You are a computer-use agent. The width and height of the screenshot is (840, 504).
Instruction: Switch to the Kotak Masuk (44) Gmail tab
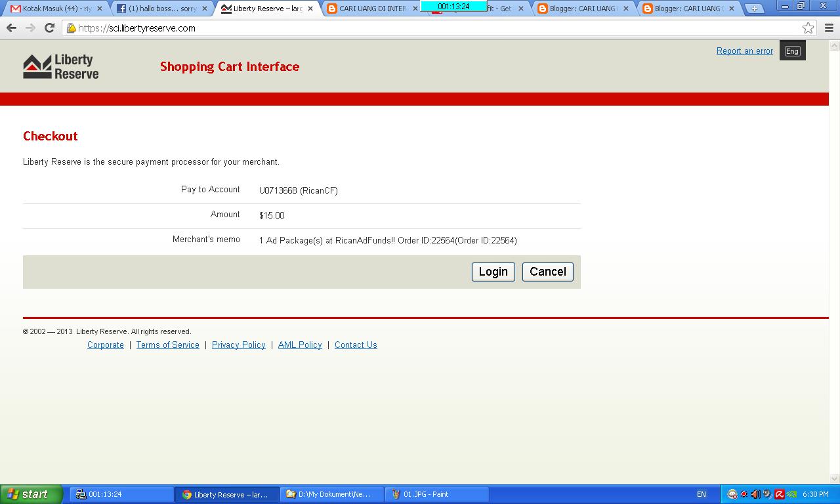click(x=58, y=9)
